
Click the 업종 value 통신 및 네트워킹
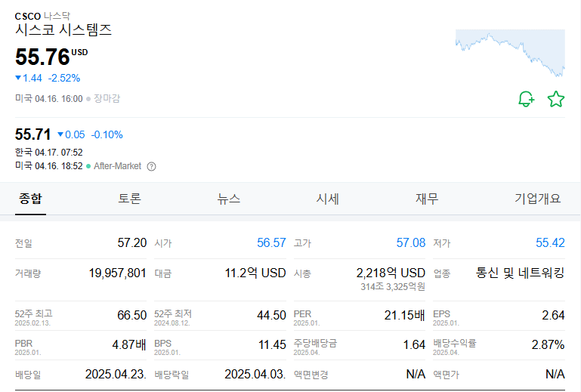coord(521,273)
